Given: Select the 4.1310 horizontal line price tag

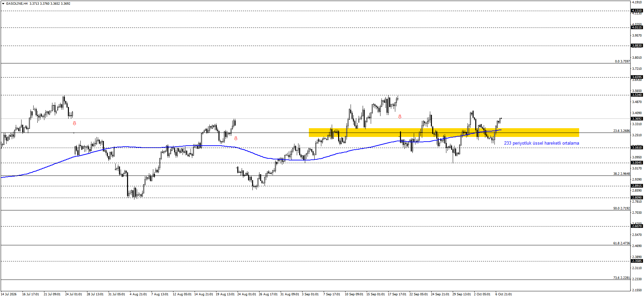Looking at the screenshot, I should (637, 11).
